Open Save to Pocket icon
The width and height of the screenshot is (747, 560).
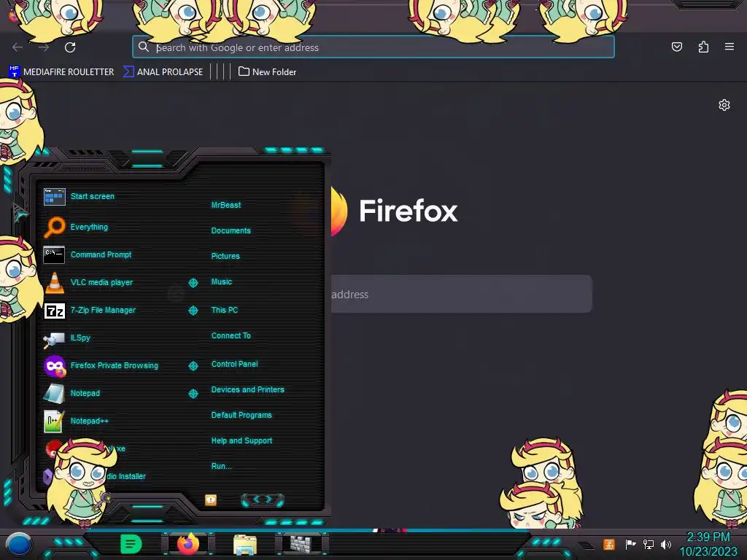(676, 47)
